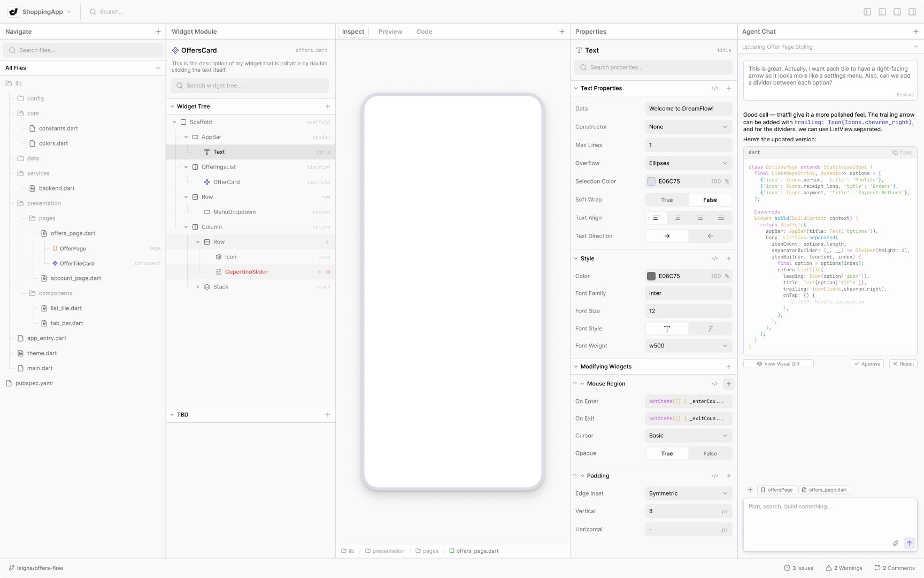The height and width of the screenshot is (578, 924).
Task: Switch to the Code tab
Action: [x=424, y=32]
